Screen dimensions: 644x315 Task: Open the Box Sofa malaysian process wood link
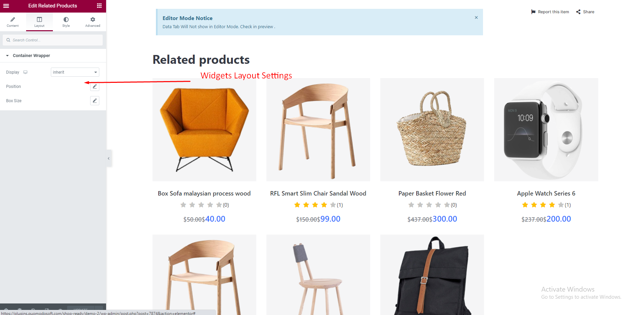pos(204,193)
